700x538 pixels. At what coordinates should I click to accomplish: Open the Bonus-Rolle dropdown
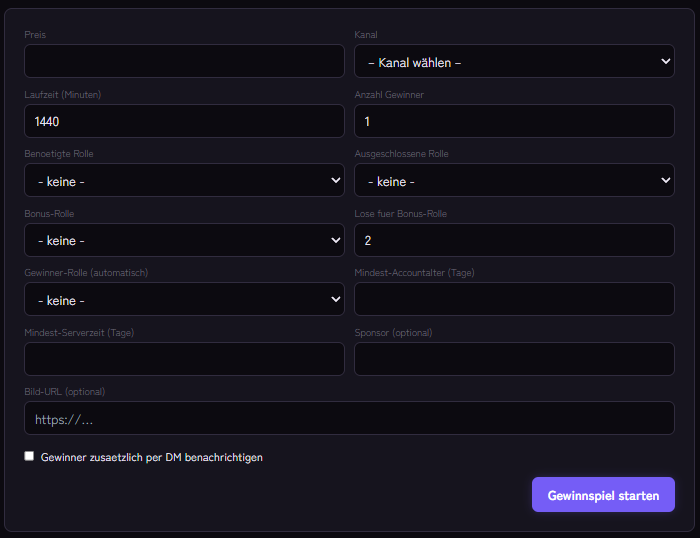point(184,240)
